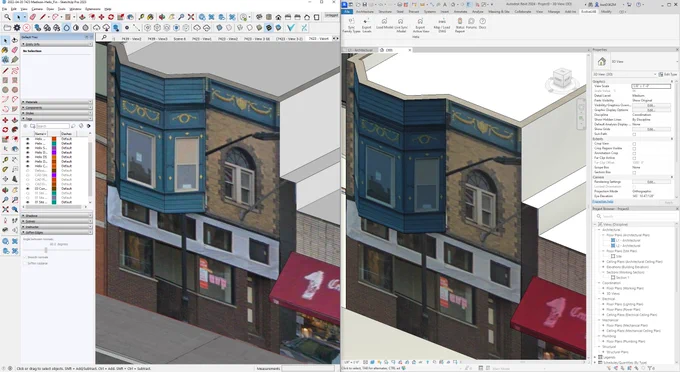Click Edit Type button in Revit Properties
The image size is (680, 372).
[667, 75]
